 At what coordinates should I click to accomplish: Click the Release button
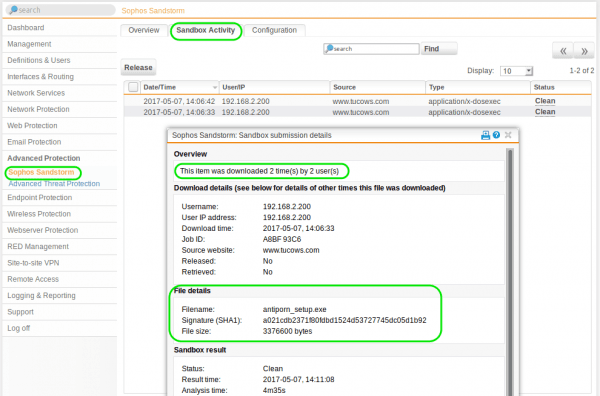pos(138,67)
